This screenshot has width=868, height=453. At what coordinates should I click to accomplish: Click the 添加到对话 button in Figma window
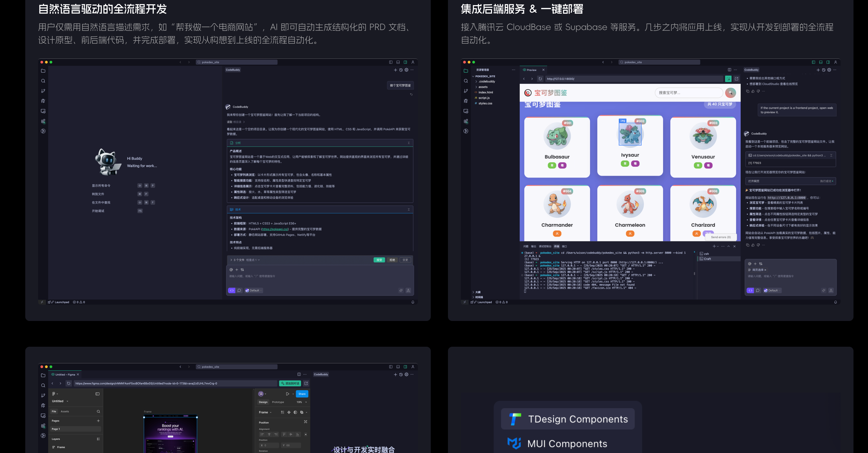(290, 383)
